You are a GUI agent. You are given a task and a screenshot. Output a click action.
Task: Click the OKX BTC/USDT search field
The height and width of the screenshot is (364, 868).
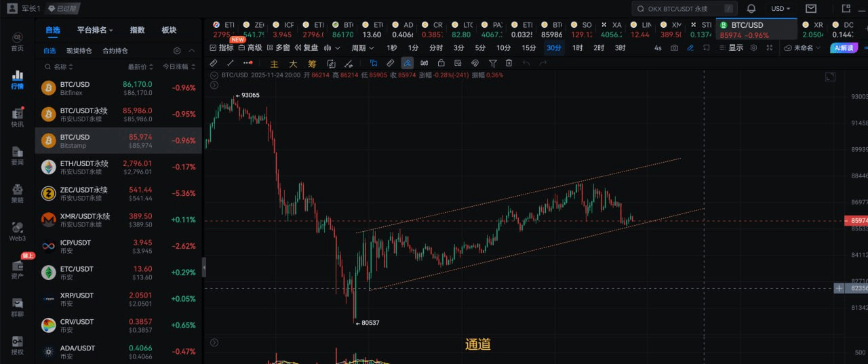pyautogui.click(x=684, y=9)
